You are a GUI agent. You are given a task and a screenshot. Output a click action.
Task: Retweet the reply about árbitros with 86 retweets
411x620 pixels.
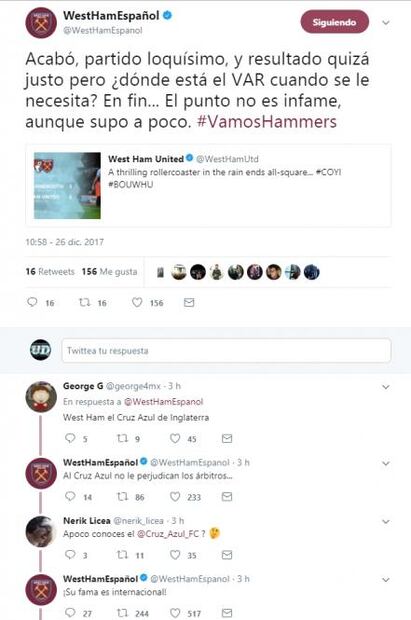[x=122, y=496]
